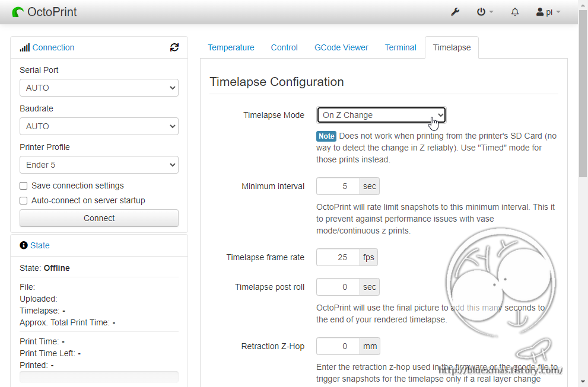Open settings via the wrench icon
The height and width of the screenshot is (387, 588).
click(455, 12)
